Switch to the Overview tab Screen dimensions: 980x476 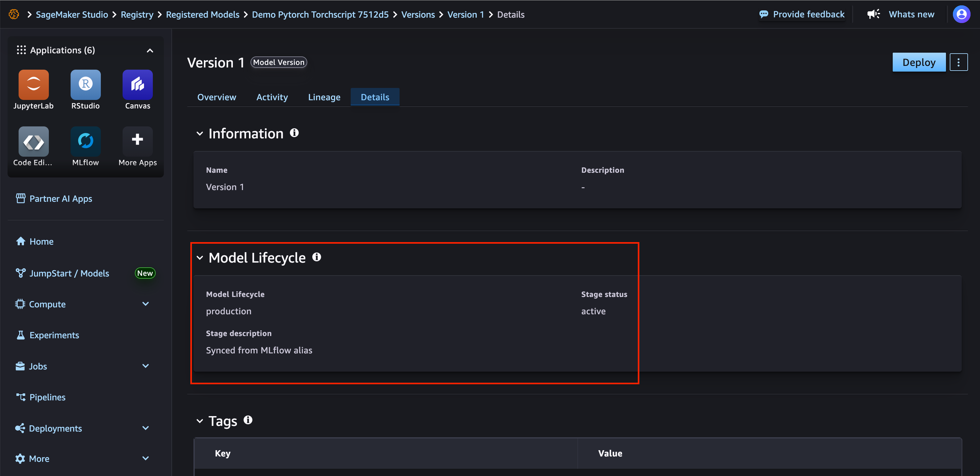(x=216, y=97)
